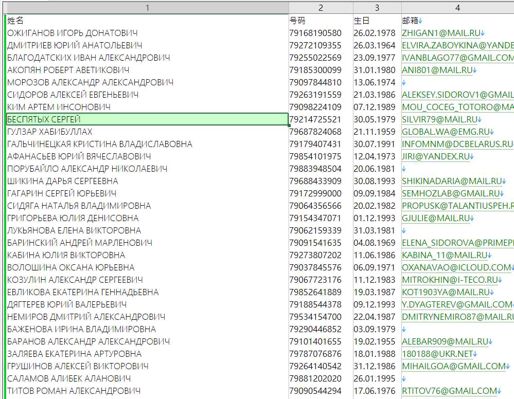
Task: Click the number 79214725521
Action: point(315,119)
